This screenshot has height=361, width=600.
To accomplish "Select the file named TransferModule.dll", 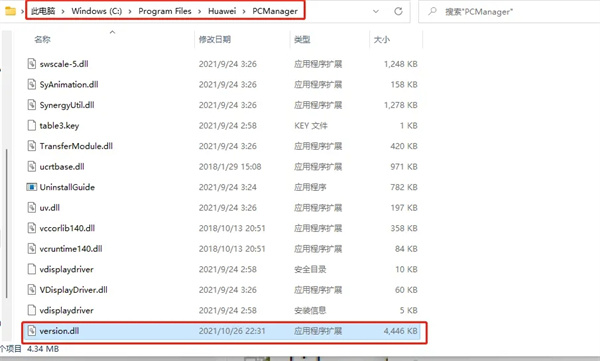I will tap(76, 146).
